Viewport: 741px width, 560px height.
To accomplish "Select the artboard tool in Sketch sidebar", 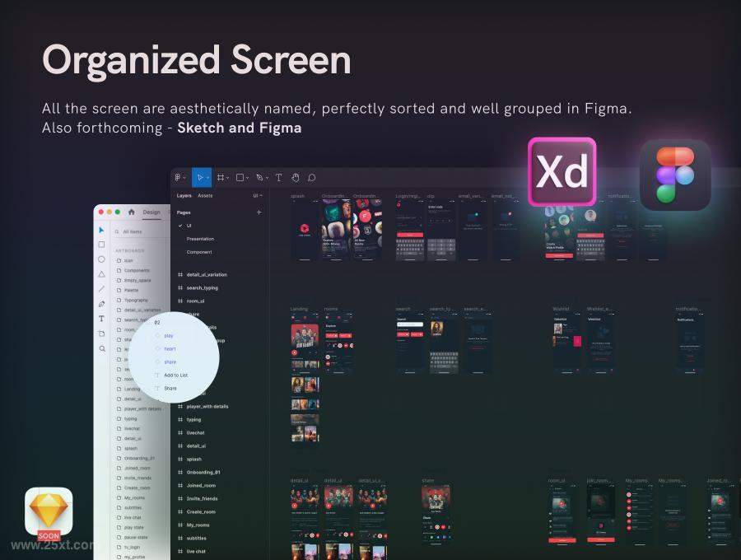I will click(x=101, y=334).
